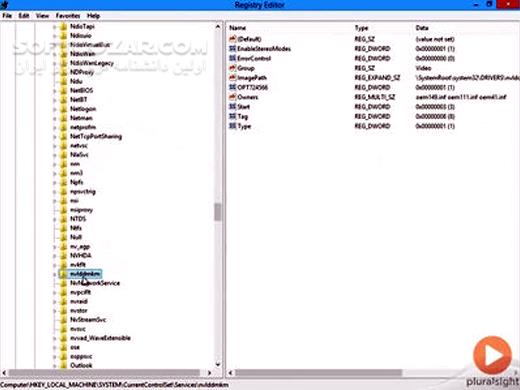The image size is (520, 390).
Task: Click the (Default) string value icon
Action: pyautogui.click(x=233, y=39)
